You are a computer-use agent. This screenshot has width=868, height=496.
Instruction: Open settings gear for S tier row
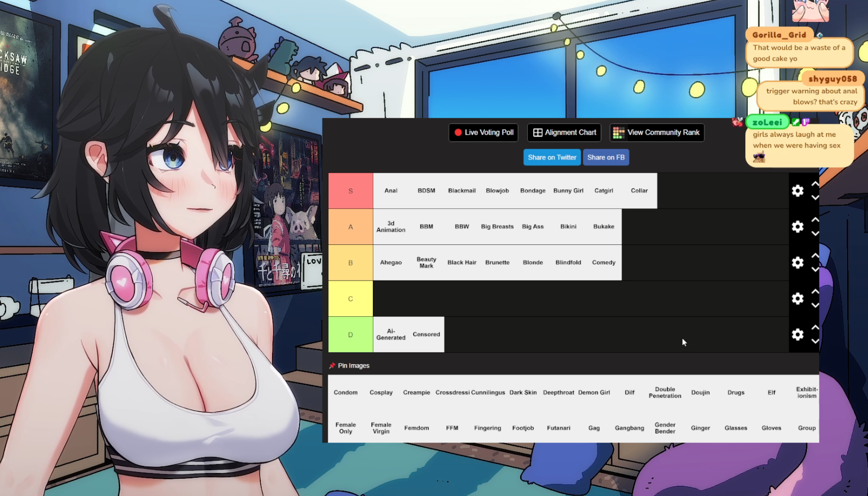pyautogui.click(x=798, y=190)
